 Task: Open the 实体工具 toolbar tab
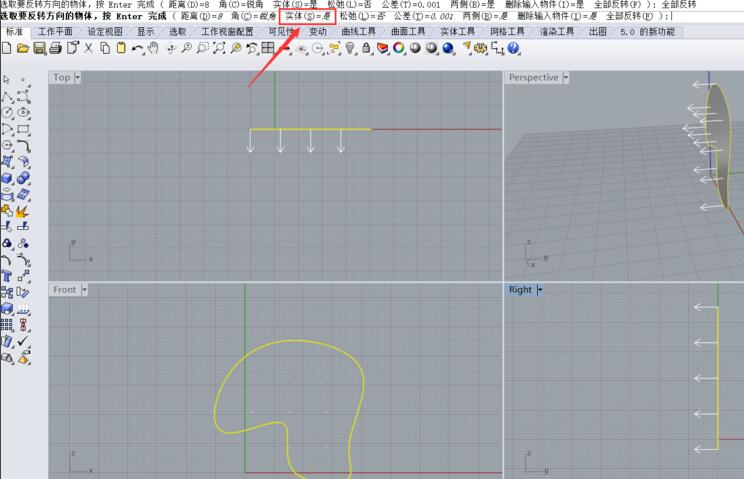462,32
